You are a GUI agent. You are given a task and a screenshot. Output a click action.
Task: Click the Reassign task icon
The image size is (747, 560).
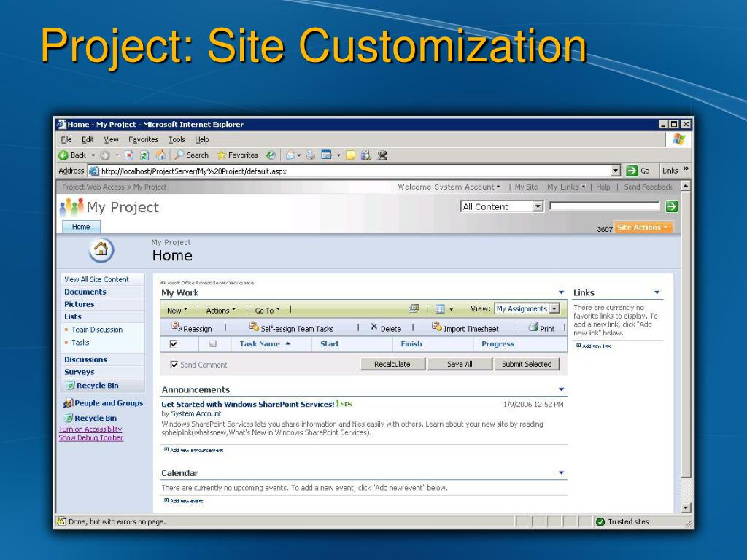pos(176,327)
